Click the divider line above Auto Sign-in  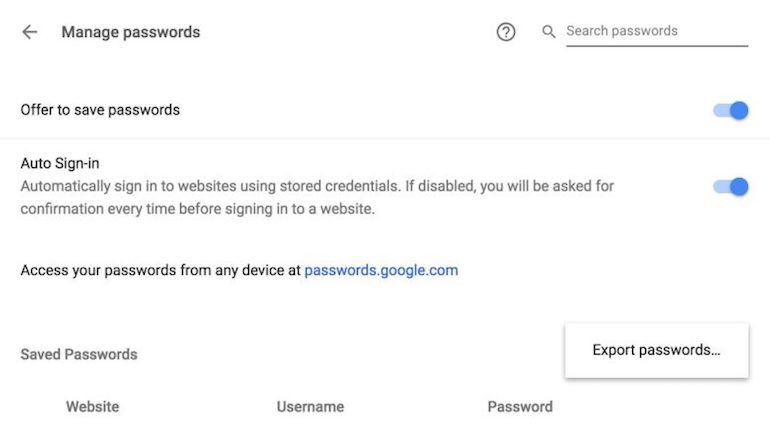[385, 138]
